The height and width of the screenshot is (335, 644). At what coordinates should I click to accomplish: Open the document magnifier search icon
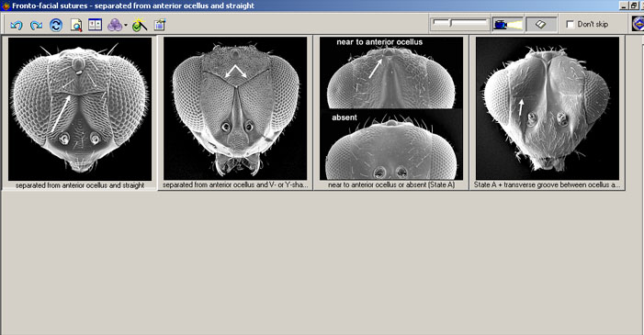[x=76, y=26]
